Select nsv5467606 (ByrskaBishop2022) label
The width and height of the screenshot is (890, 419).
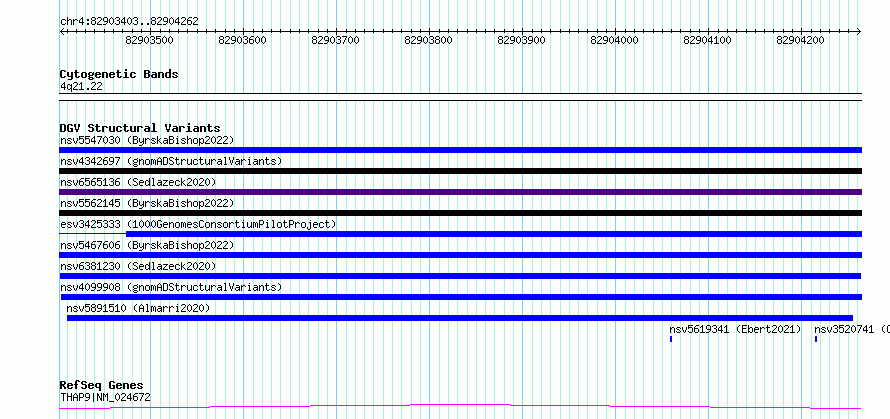[147, 245]
